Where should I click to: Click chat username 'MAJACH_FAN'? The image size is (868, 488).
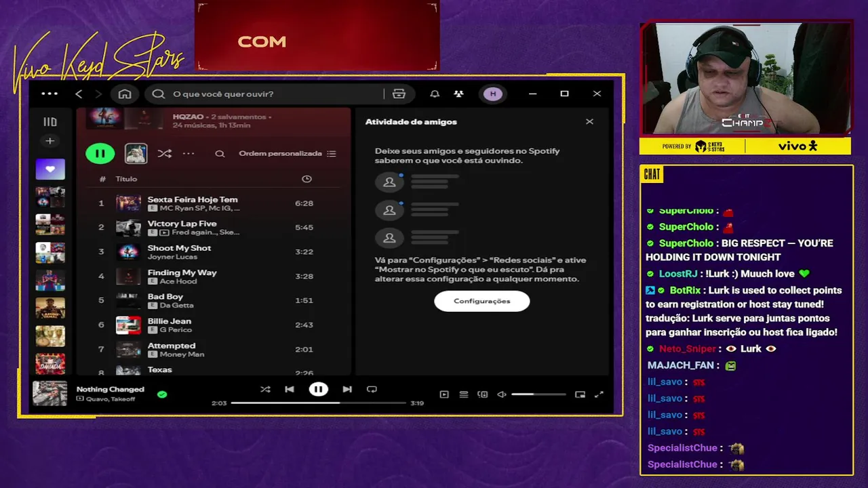680,365
